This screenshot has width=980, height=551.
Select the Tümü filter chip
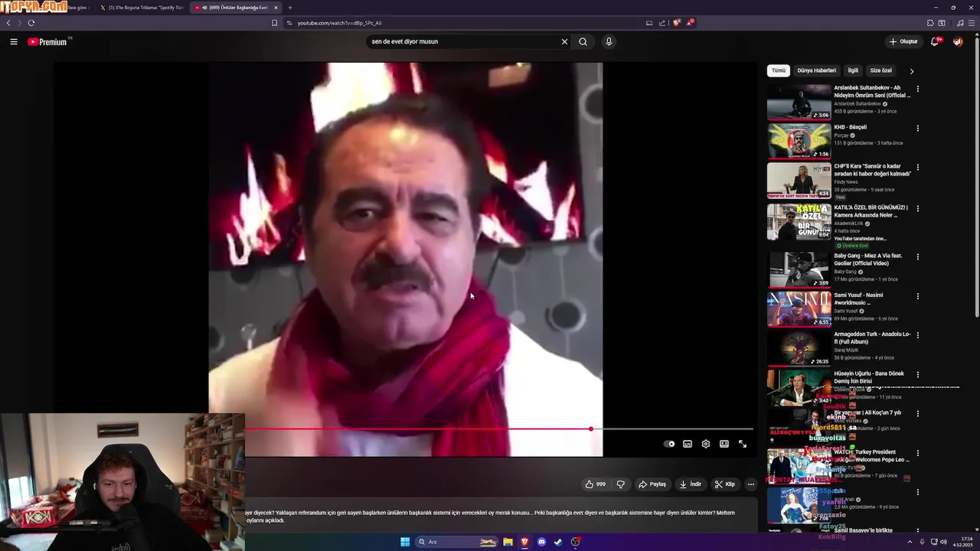click(779, 70)
